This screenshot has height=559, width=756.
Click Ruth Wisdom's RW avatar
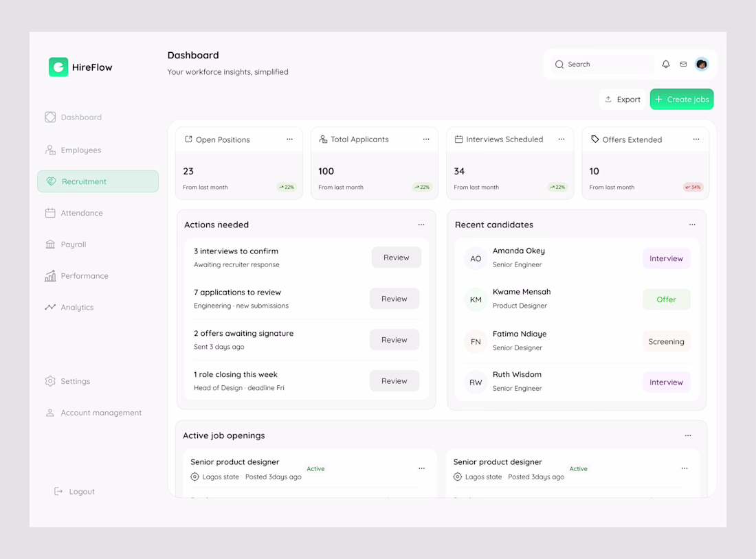(x=476, y=382)
